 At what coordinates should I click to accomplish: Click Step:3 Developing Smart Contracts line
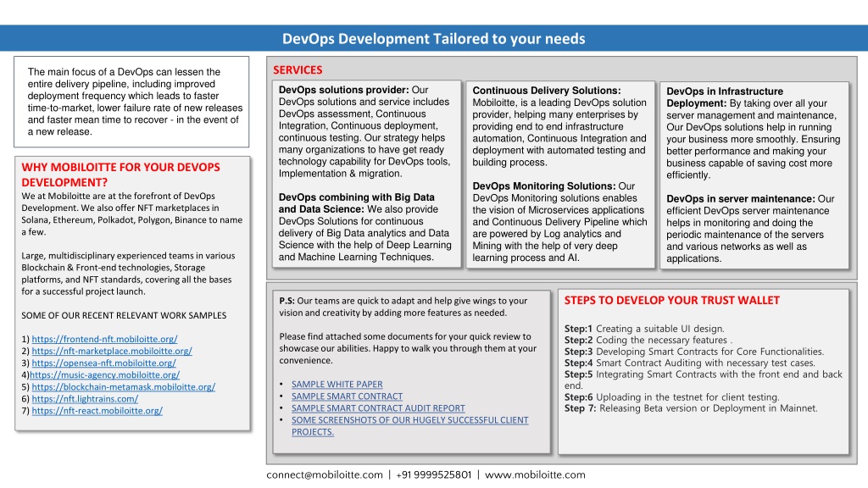[694, 352]
